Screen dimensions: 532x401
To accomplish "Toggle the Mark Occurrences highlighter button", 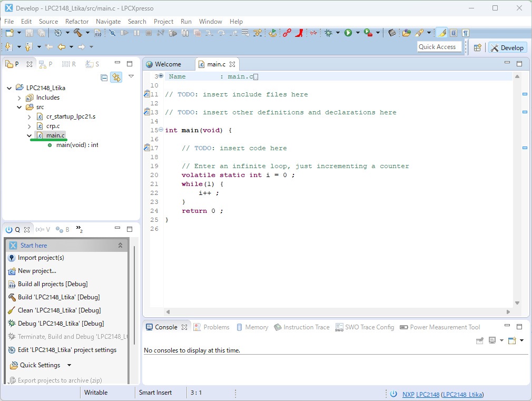I will click(441, 33).
